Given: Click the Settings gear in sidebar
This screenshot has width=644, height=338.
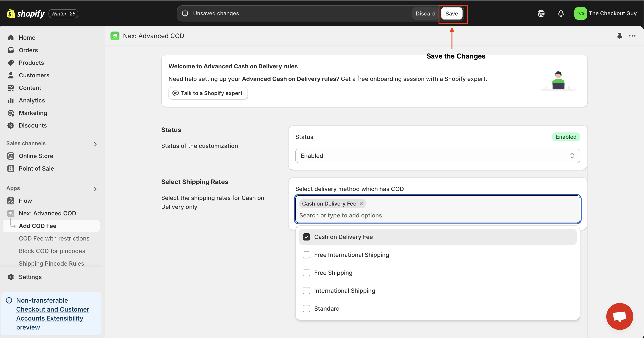Looking at the screenshot, I should (x=11, y=277).
